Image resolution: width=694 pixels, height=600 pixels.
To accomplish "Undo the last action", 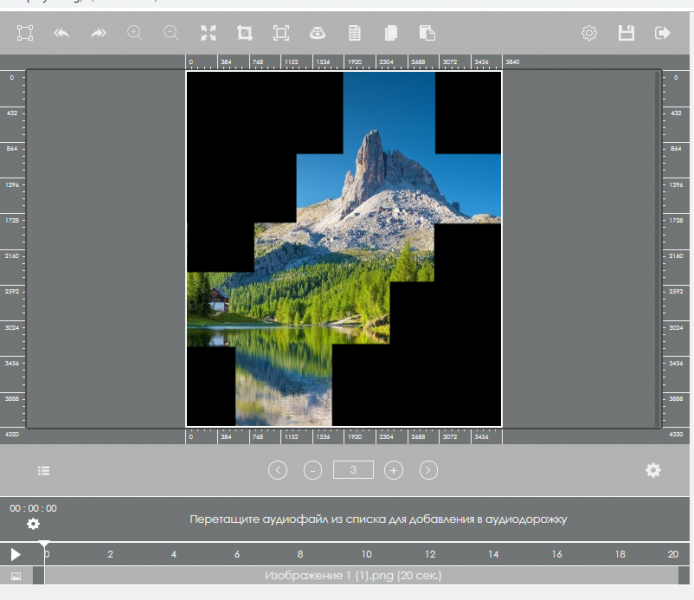I will click(x=62, y=33).
